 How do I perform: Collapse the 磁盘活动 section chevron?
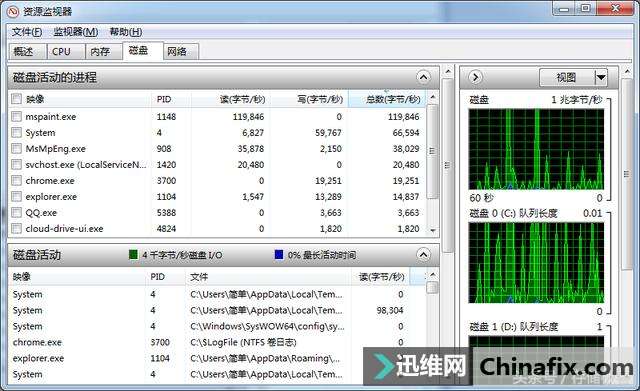coord(424,255)
